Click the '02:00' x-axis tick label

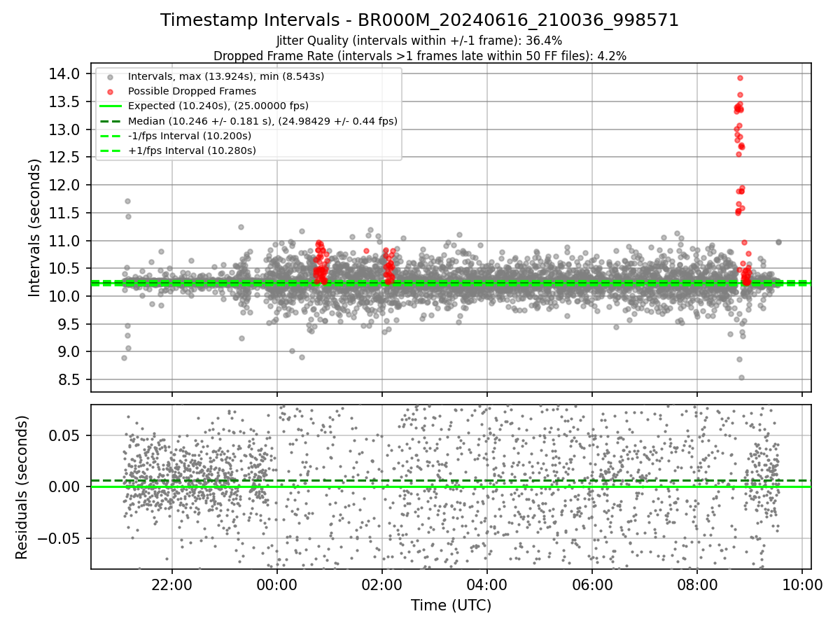(x=382, y=584)
